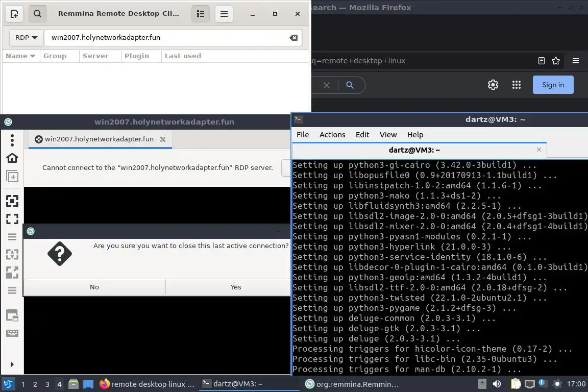Clear Google search box with X
Screen dimensions: 588x392
coord(327,85)
